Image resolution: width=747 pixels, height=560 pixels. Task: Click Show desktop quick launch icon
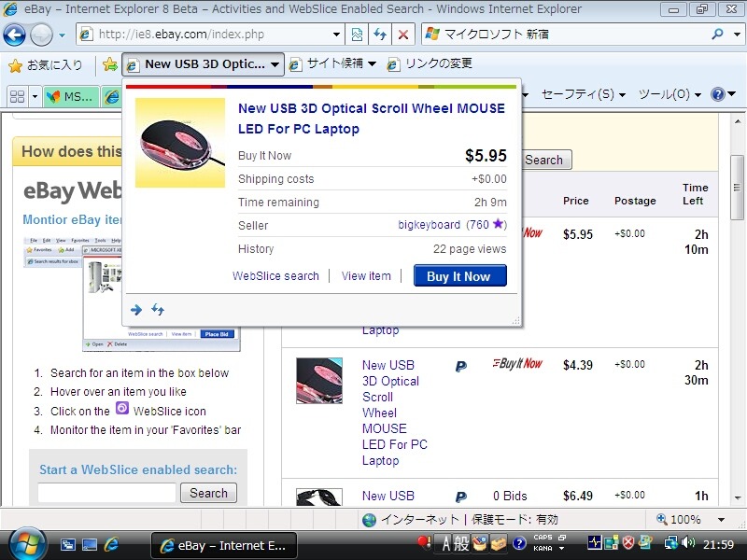[89, 545]
